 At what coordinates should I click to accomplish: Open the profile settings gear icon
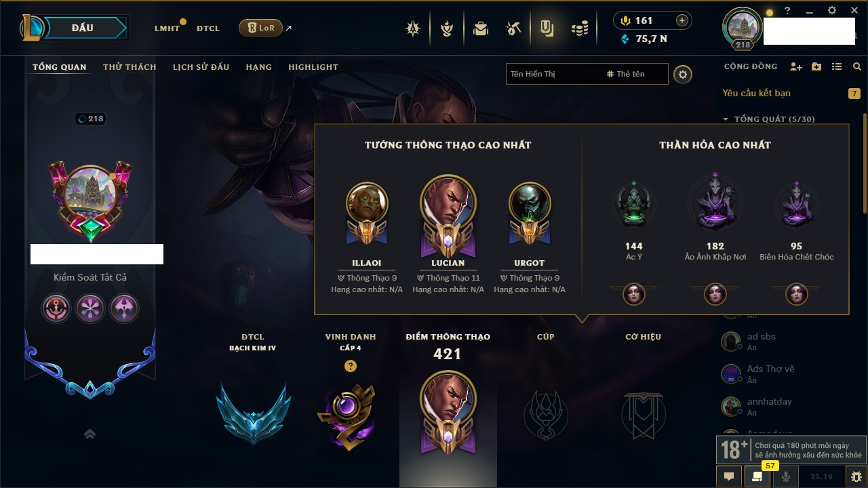683,74
